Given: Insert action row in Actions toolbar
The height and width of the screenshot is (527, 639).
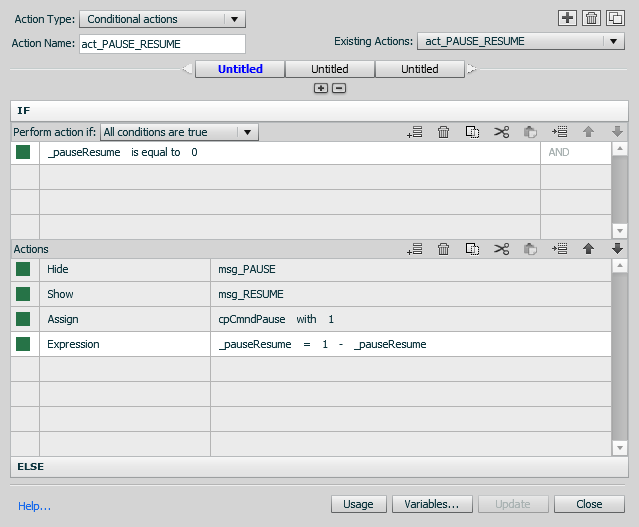Looking at the screenshot, I should 560,249.
